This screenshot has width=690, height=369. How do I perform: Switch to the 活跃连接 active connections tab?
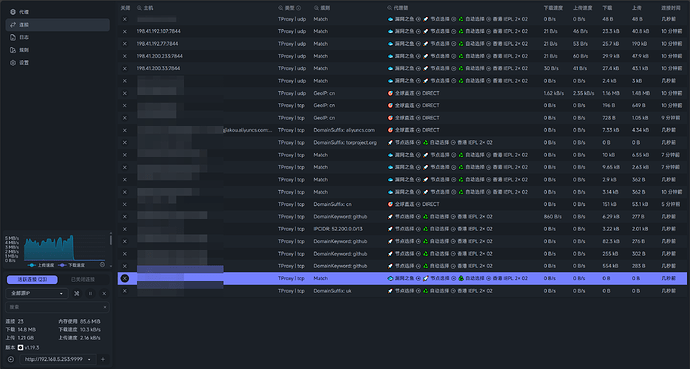[x=32, y=280]
